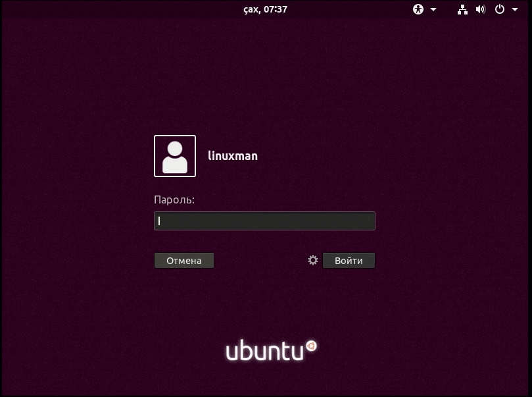Open the clock showing çax, 07:37
The image size is (532, 397).
coord(265,9)
